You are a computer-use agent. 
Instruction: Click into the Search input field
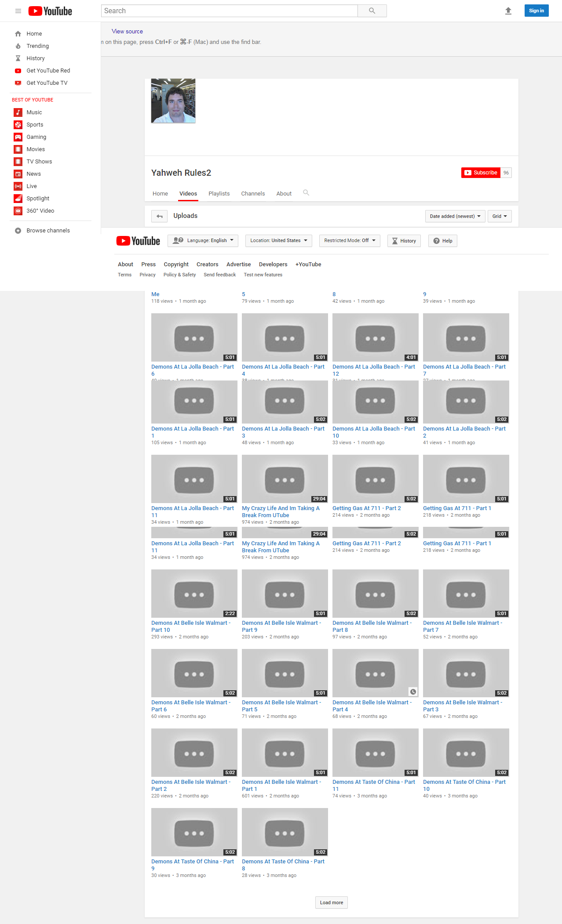[x=230, y=11]
